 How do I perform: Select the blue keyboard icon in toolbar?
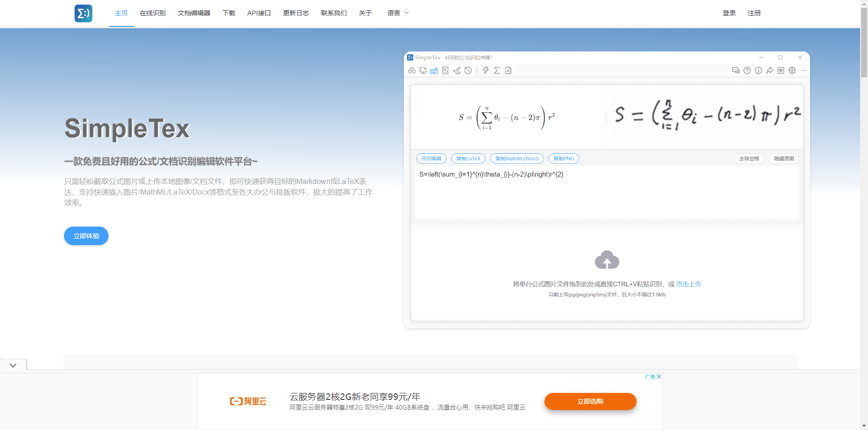[434, 70]
